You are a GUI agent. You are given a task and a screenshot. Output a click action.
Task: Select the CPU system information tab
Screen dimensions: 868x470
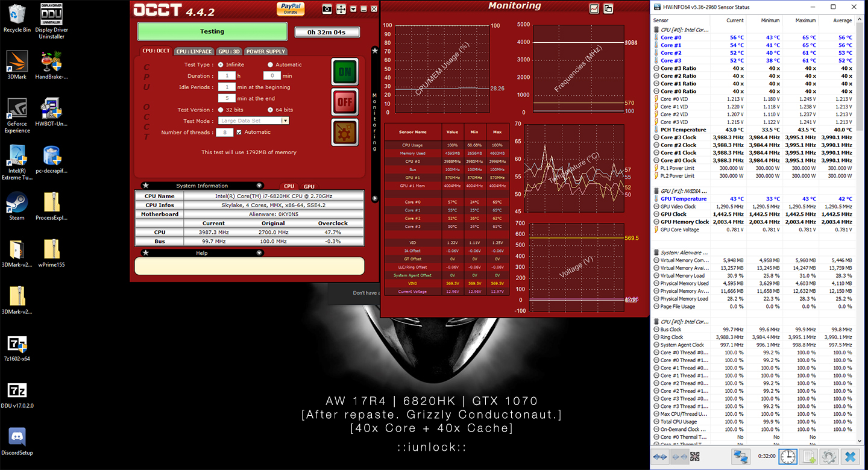coord(289,186)
